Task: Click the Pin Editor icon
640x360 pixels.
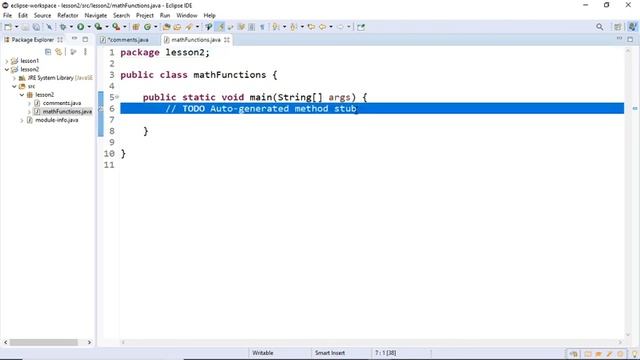Action: pyautogui.click(x=361, y=27)
